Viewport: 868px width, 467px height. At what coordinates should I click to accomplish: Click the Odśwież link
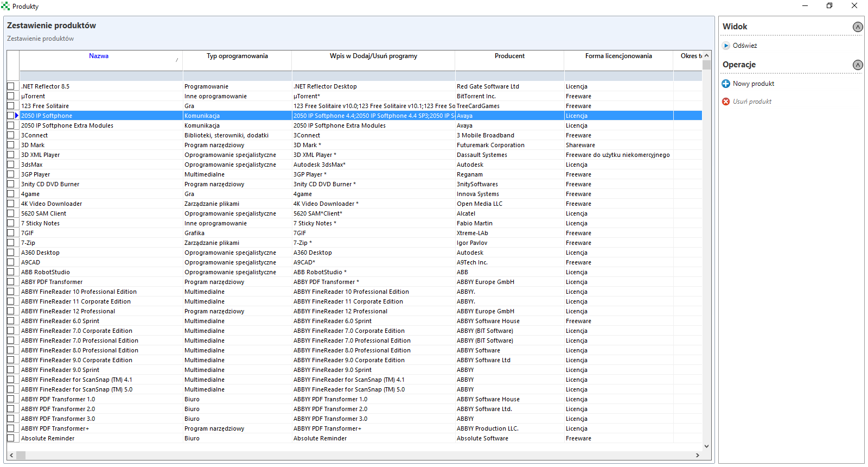pos(744,46)
